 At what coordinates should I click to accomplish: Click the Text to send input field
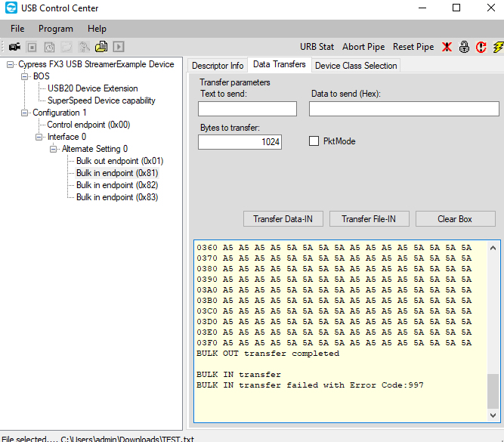coord(248,109)
